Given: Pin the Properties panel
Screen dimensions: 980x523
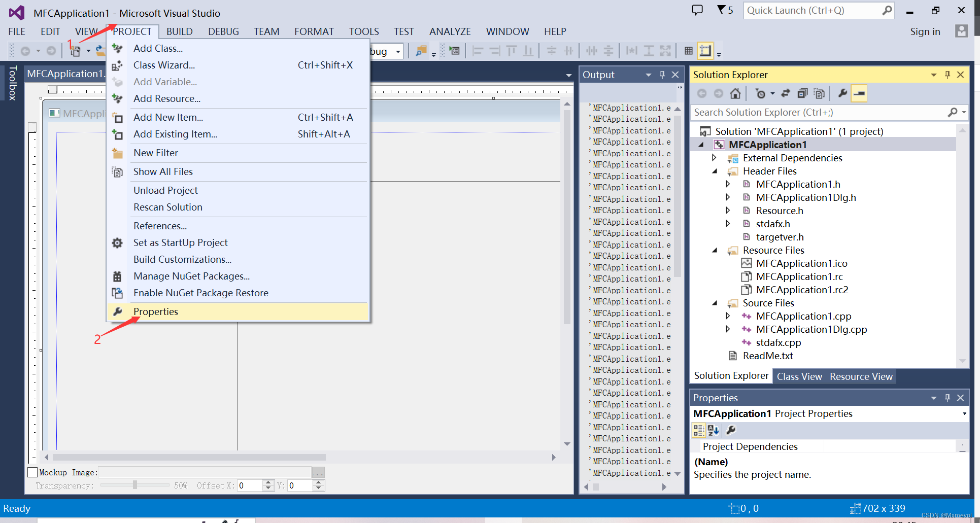Looking at the screenshot, I should 947,398.
